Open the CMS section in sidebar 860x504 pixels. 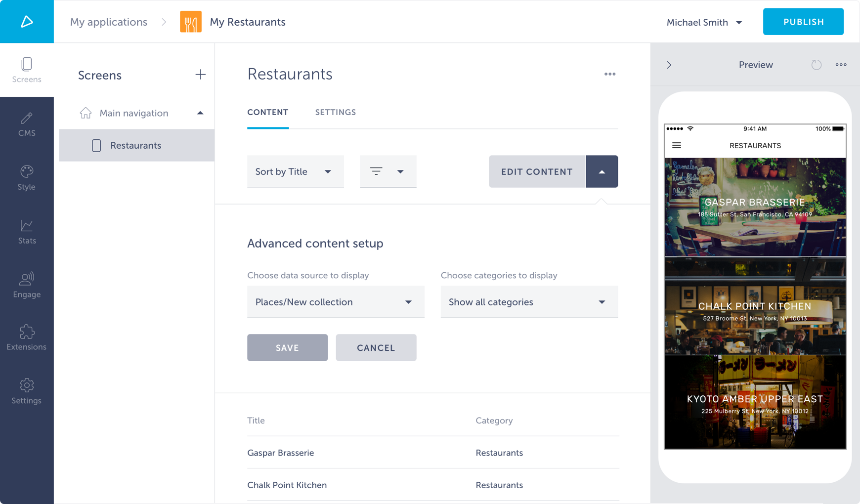point(27,124)
